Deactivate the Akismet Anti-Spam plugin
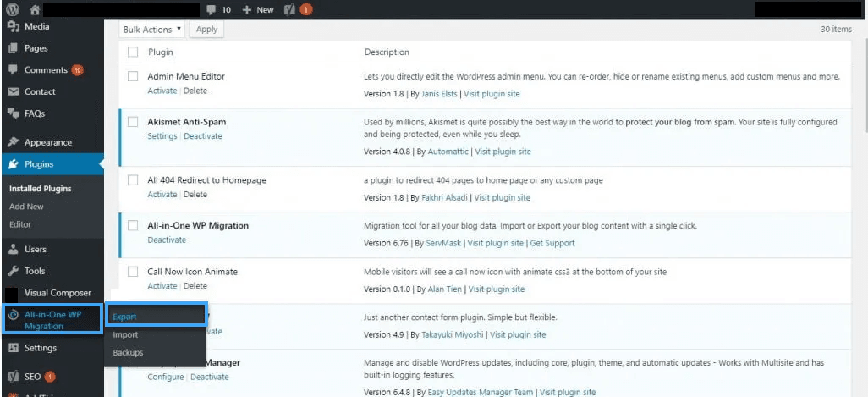The width and height of the screenshot is (868, 397). point(203,136)
